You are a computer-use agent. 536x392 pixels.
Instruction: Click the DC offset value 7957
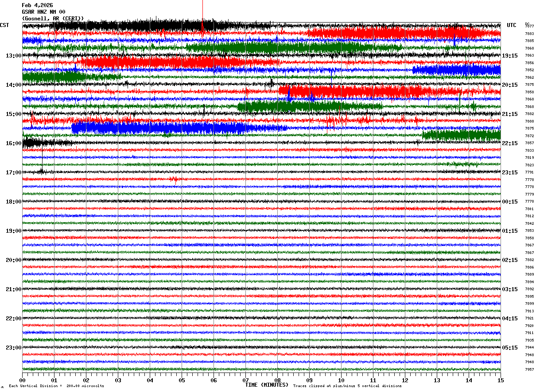pyautogui.click(x=529, y=369)
